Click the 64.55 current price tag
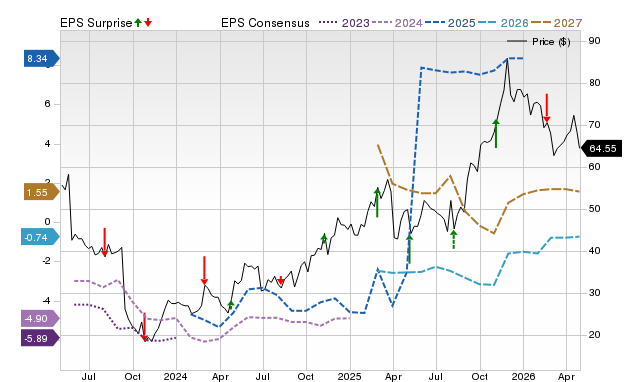 point(601,149)
